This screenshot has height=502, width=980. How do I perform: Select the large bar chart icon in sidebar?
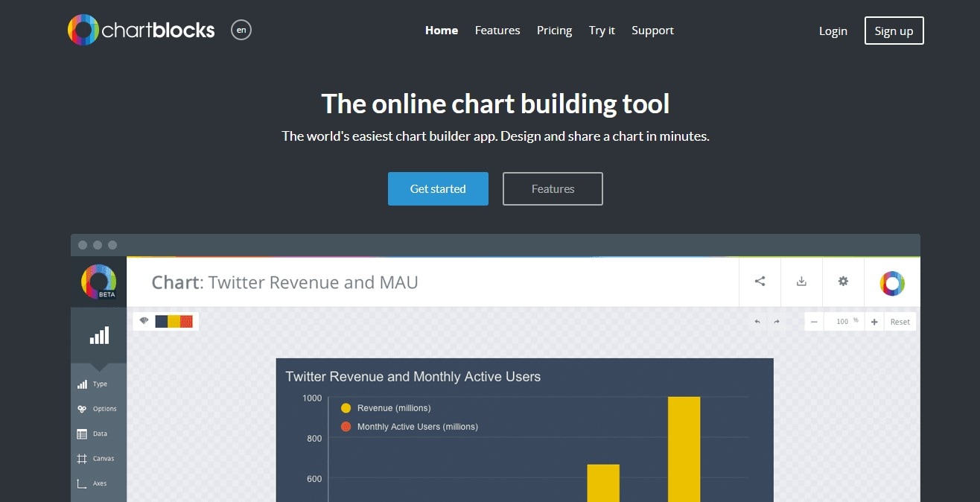(x=99, y=336)
